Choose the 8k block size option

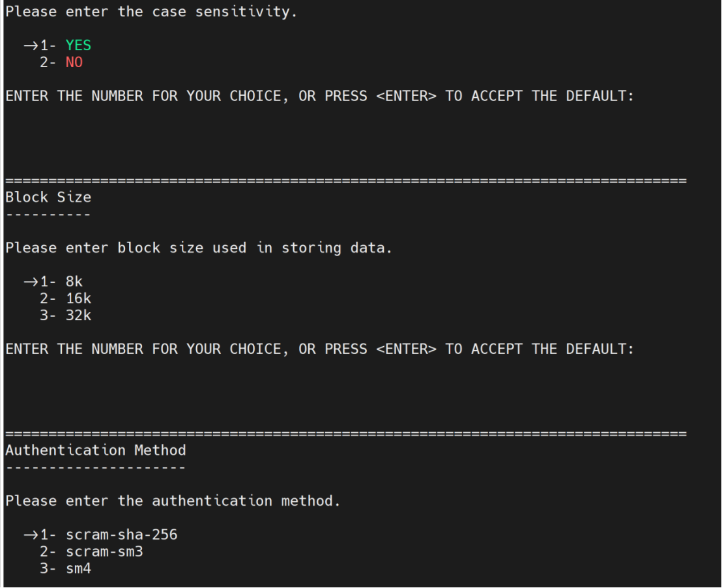74,282
